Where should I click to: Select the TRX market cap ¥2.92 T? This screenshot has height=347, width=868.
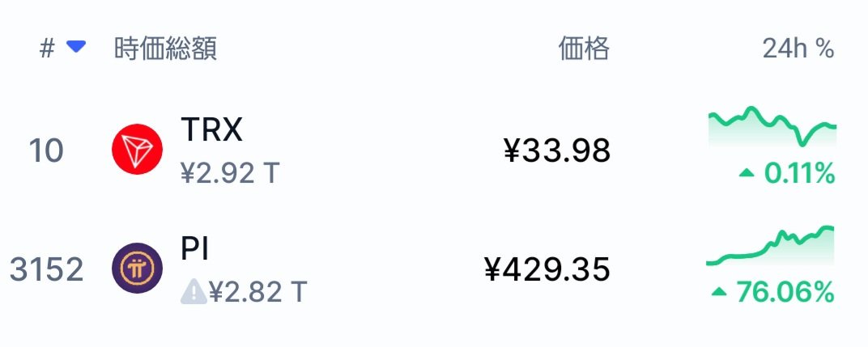(x=230, y=173)
